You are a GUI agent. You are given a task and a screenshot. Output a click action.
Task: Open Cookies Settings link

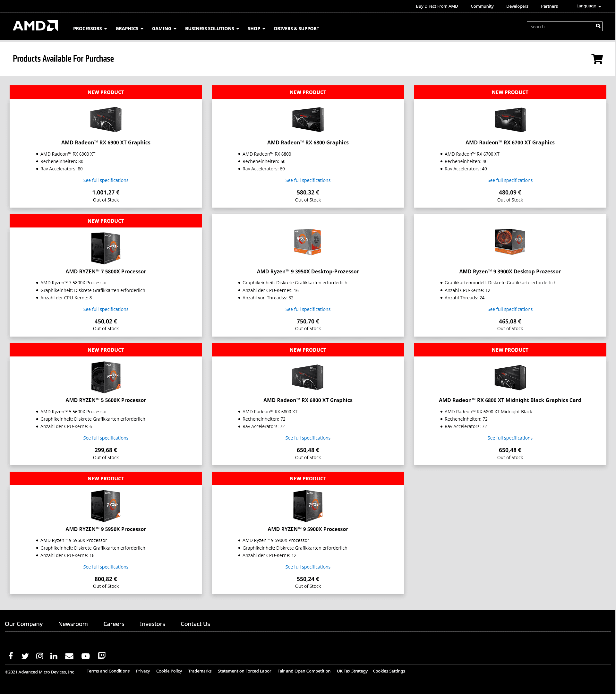point(389,671)
